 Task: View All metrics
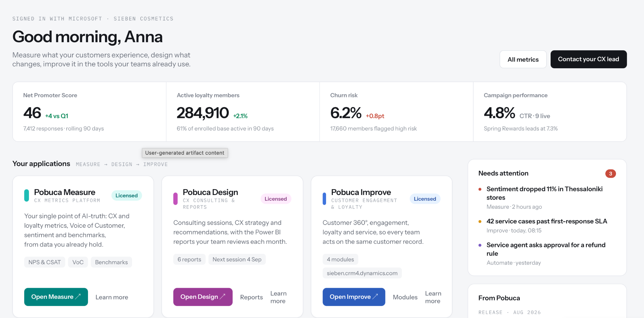tap(523, 59)
